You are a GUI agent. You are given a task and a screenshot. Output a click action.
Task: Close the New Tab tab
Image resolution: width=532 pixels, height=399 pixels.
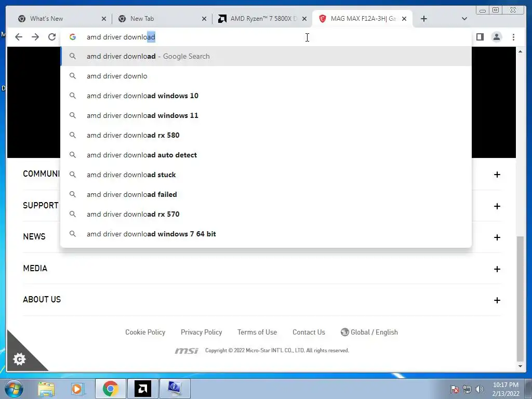204,19
